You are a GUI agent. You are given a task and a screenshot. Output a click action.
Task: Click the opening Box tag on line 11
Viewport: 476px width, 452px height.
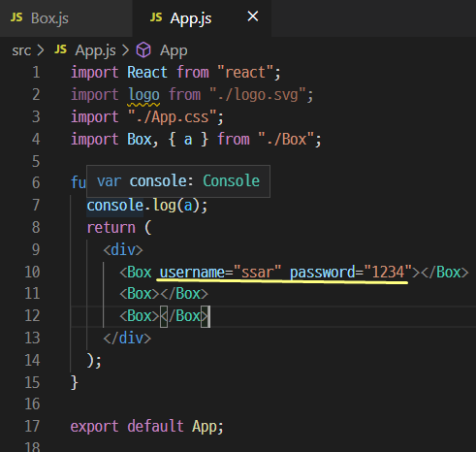point(140,294)
